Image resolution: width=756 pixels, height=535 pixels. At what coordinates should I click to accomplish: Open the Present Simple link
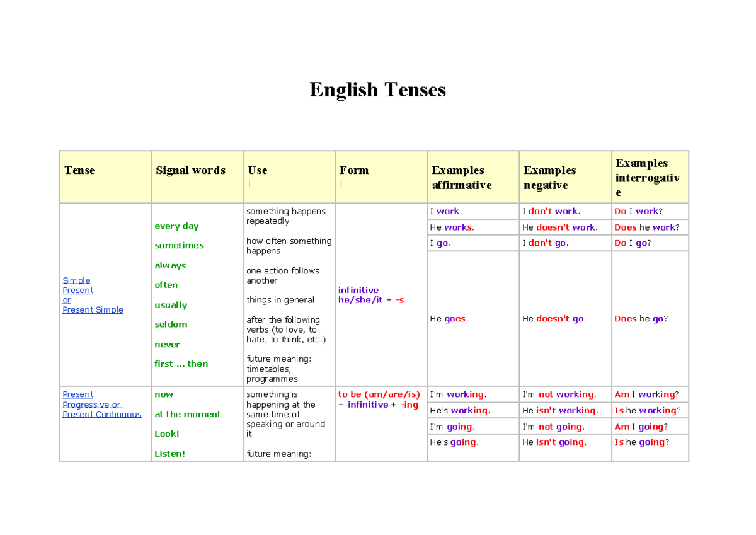92,309
